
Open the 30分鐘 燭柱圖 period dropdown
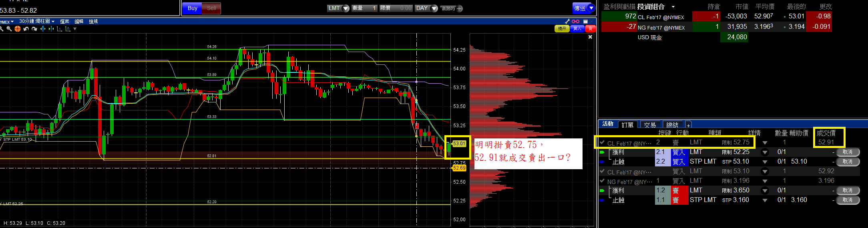[x=37, y=22]
